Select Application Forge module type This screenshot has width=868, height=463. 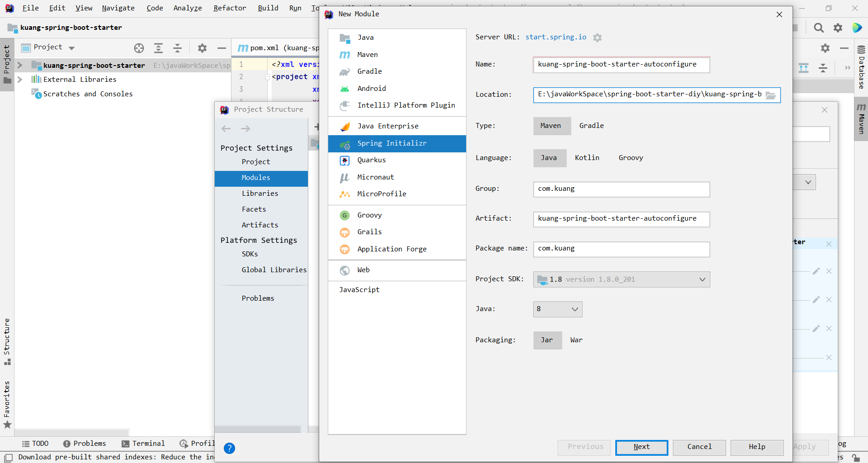pos(397,249)
